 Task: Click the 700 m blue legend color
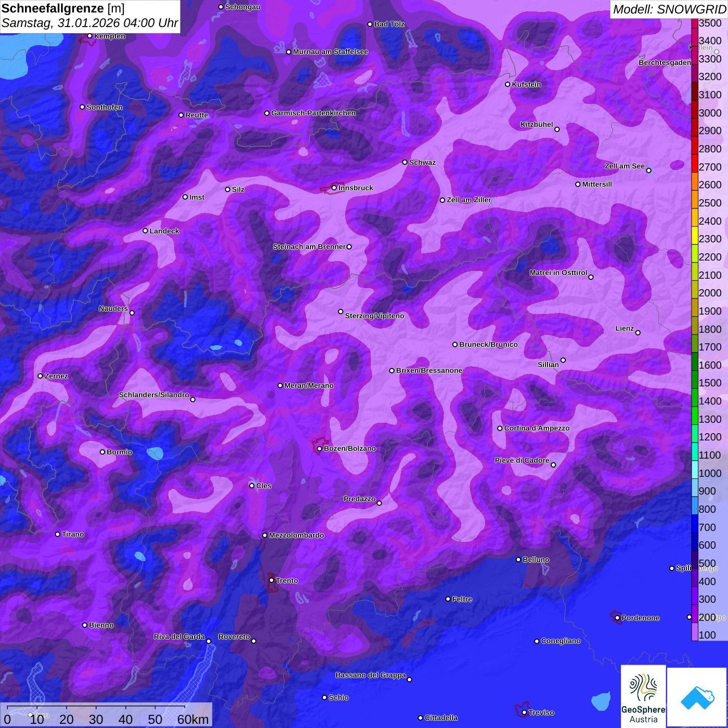(x=695, y=524)
